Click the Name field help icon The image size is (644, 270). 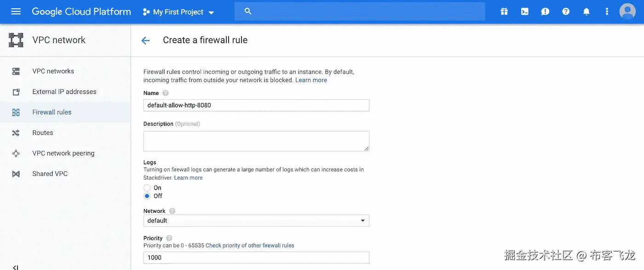tap(166, 93)
